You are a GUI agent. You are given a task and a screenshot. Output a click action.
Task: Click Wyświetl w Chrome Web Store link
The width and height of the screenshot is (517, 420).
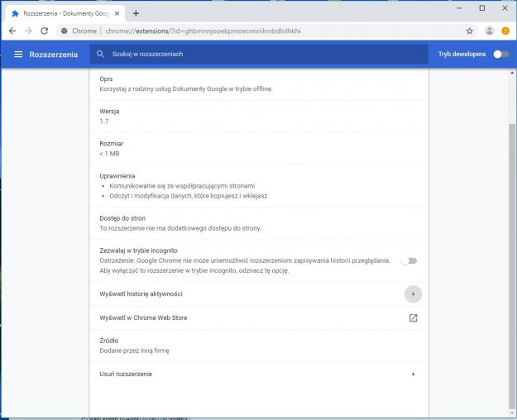[x=143, y=317]
